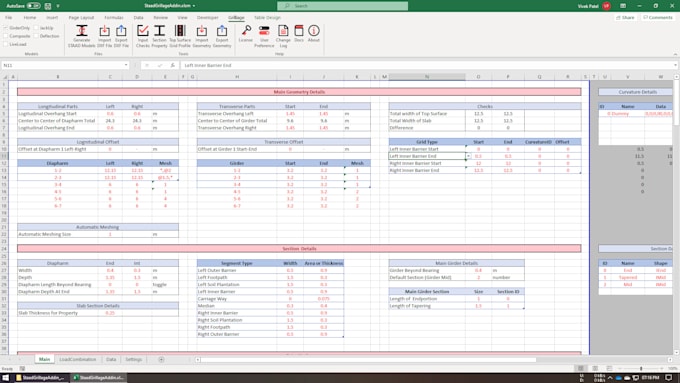680x383 pixels.
Task: Click the horizontal scrollbar
Action: tap(368, 360)
